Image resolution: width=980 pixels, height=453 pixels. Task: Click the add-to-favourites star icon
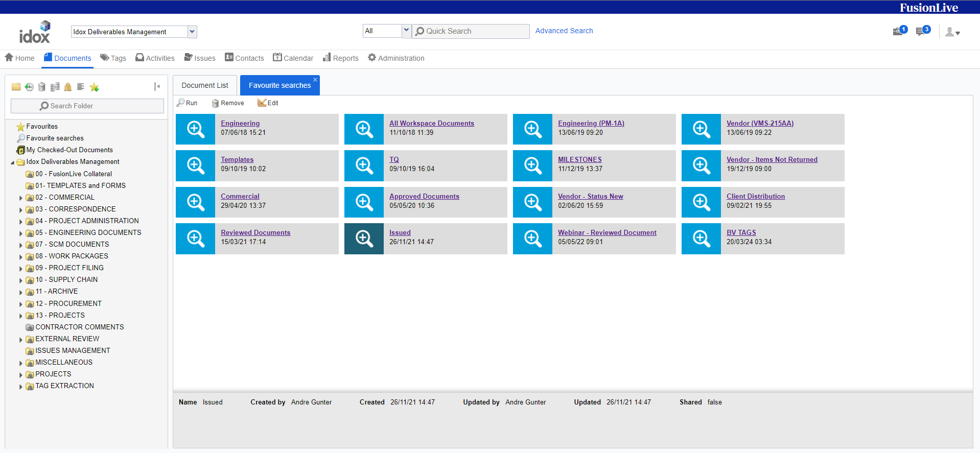pyautogui.click(x=94, y=87)
